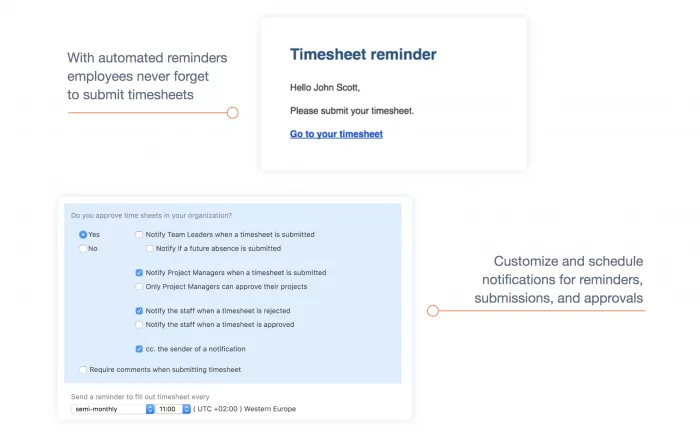Click the blue arrow of semi-monthly selector
Viewport: 700px width, 432px height.
click(150, 409)
